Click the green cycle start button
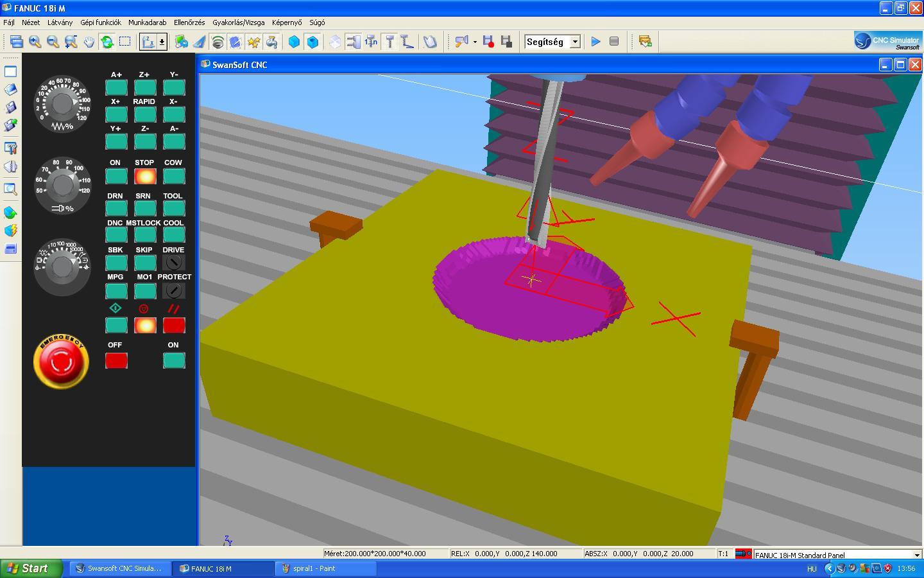The height and width of the screenshot is (578, 924). pyautogui.click(x=116, y=325)
